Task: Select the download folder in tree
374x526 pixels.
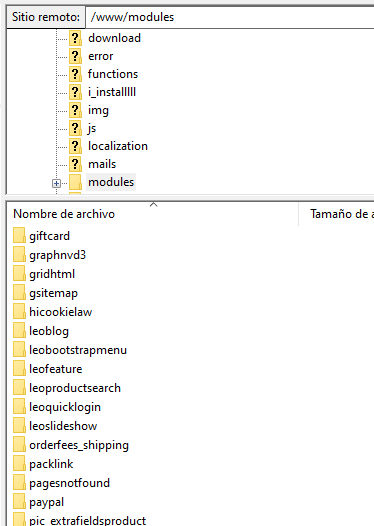Action: pos(114,38)
